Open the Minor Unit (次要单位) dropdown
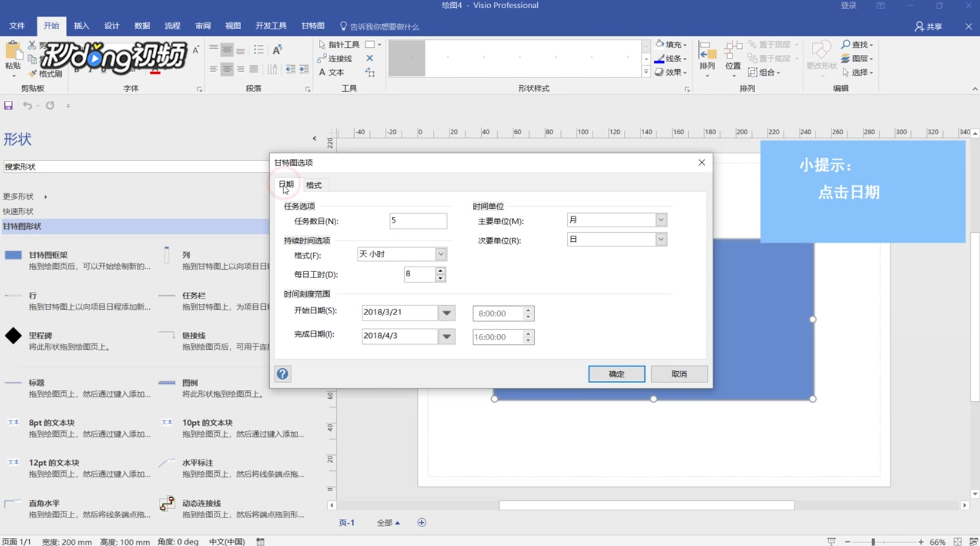 pyautogui.click(x=661, y=239)
